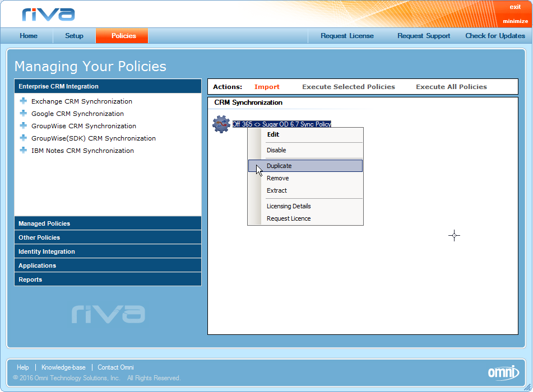Select Duplicate from the context menu
533x392 pixels.
[x=305, y=166]
